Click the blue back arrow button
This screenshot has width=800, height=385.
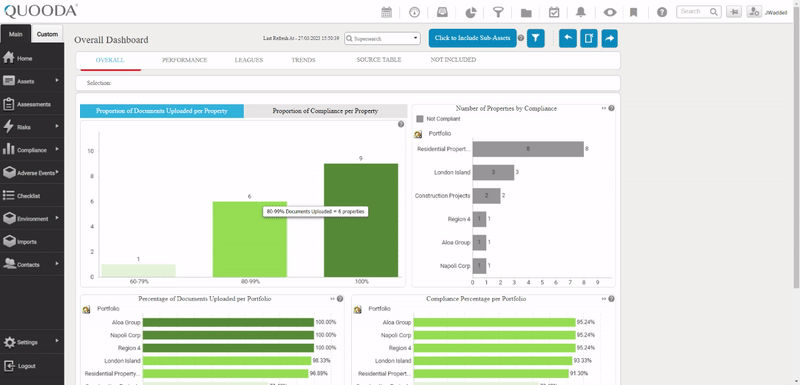(x=568, y=38)
